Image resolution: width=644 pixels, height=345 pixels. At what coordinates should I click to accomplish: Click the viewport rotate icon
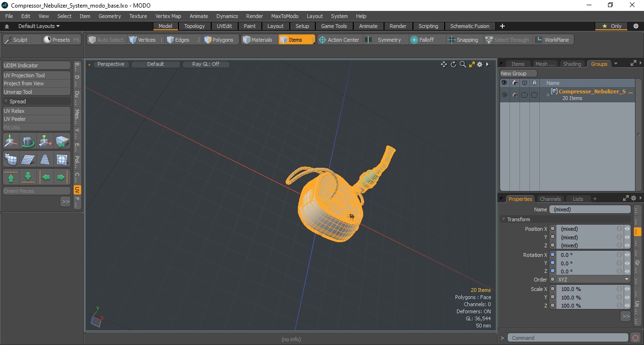pos(453,64)
